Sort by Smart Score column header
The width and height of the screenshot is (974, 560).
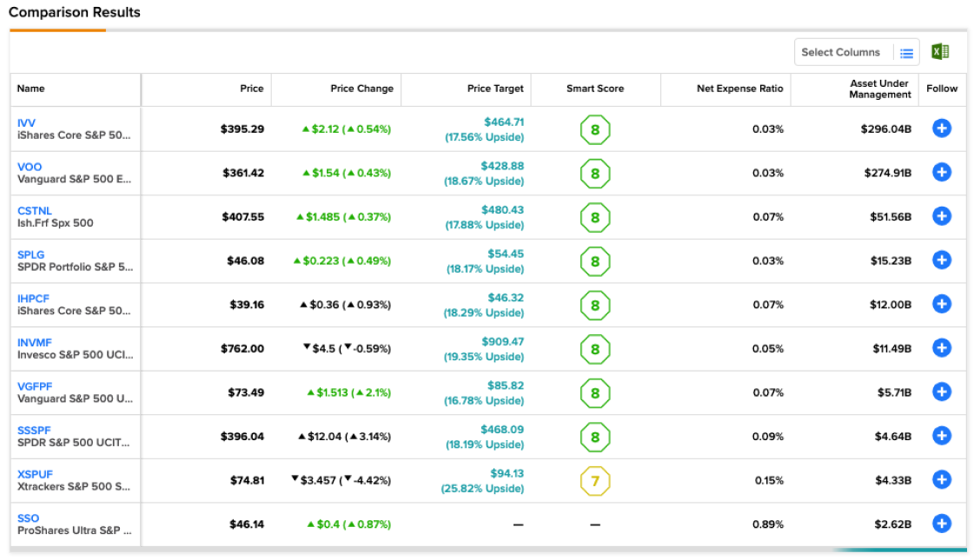(595, 89)
